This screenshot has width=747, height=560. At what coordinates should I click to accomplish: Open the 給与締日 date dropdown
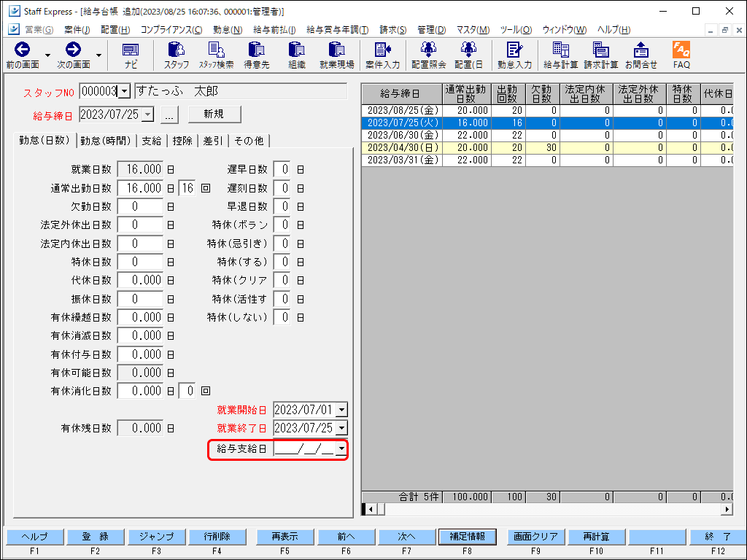147,114
